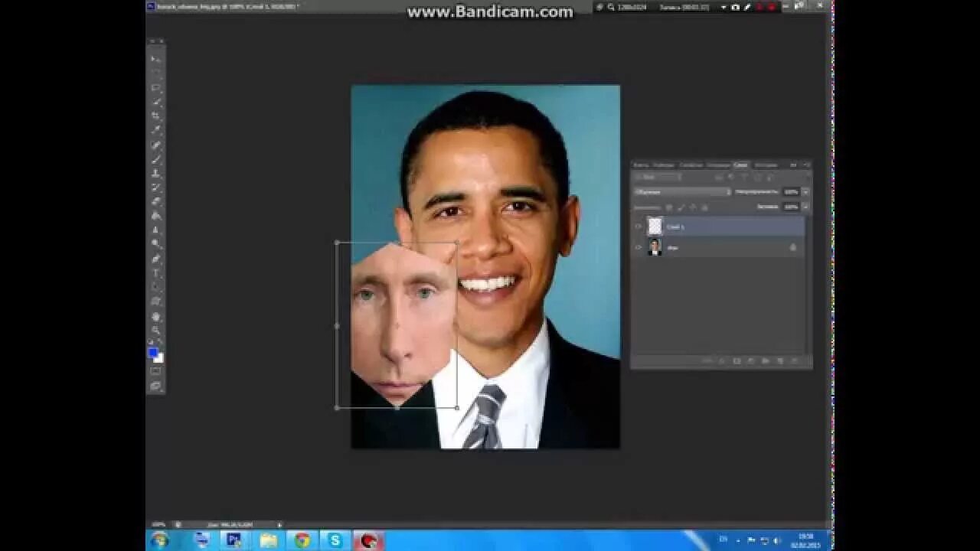
Task: Select the Clone Stamp tool
Action: (155, 173)
